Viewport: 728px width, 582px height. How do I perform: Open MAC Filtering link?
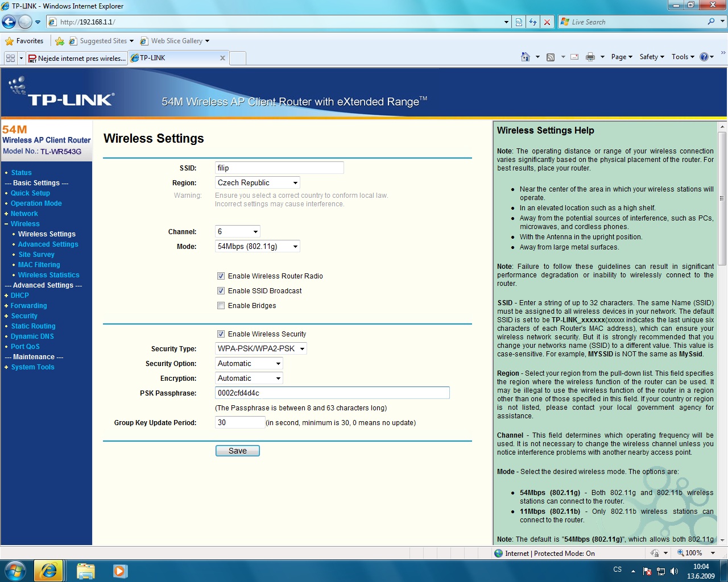click(x=39, y=265)
